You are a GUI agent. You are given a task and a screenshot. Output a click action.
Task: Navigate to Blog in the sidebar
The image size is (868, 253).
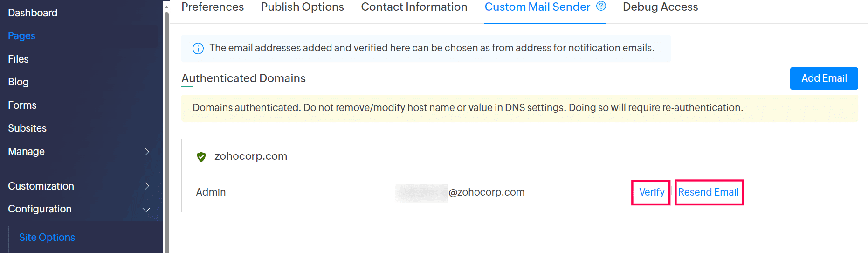(x=18, y=82)
